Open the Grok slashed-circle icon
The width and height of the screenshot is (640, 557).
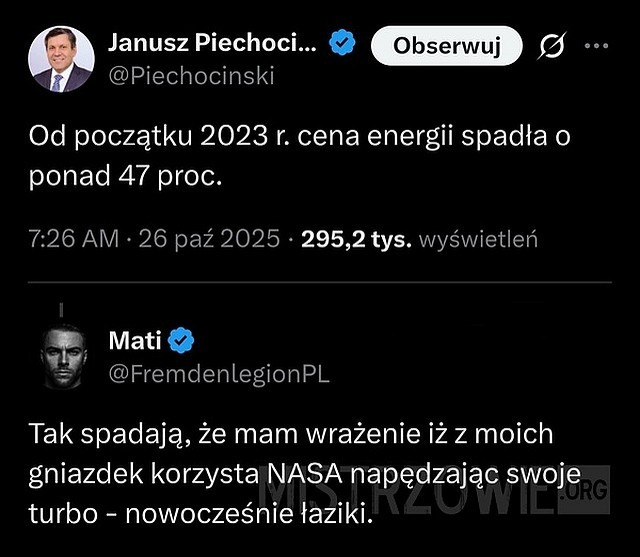point(553,46)
